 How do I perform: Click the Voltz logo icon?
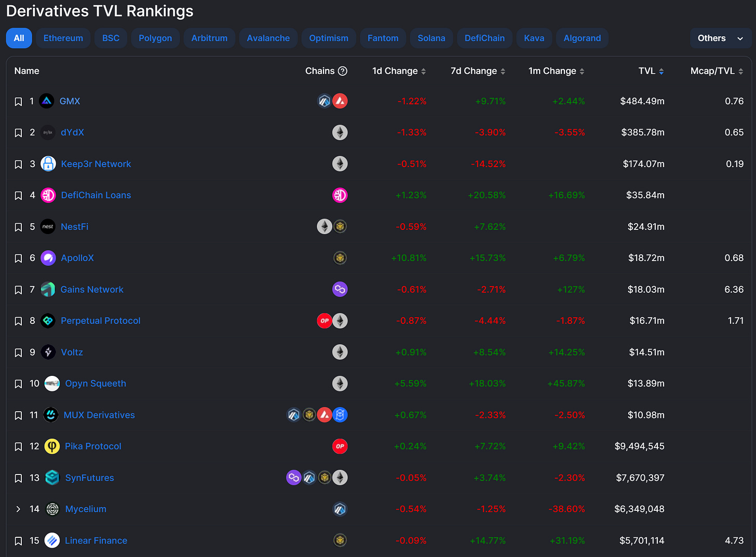coord(48,352)
